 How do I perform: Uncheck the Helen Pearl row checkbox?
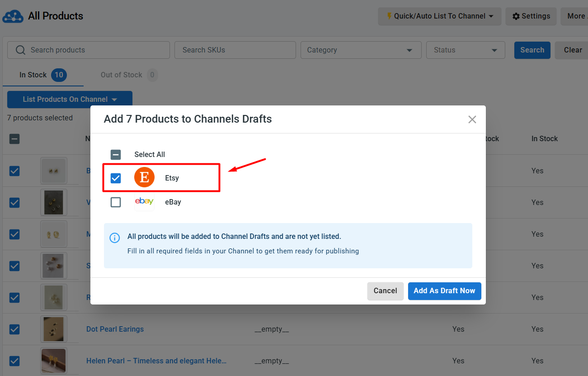pos(14,361)
